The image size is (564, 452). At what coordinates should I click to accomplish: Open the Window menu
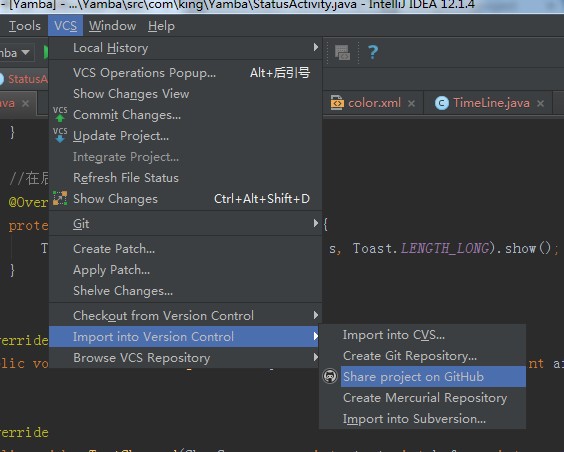pos(113,26)
